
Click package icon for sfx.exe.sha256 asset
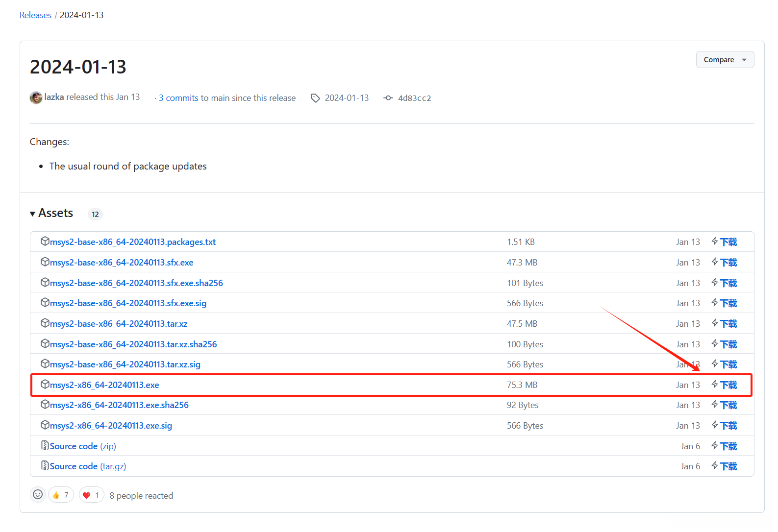tap(45, 282)
